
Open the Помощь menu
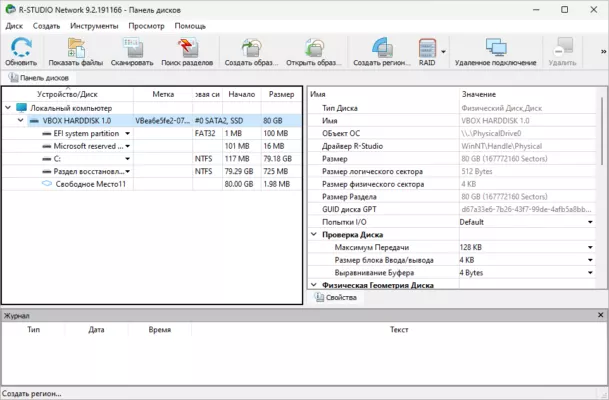(x=190, y=26)
